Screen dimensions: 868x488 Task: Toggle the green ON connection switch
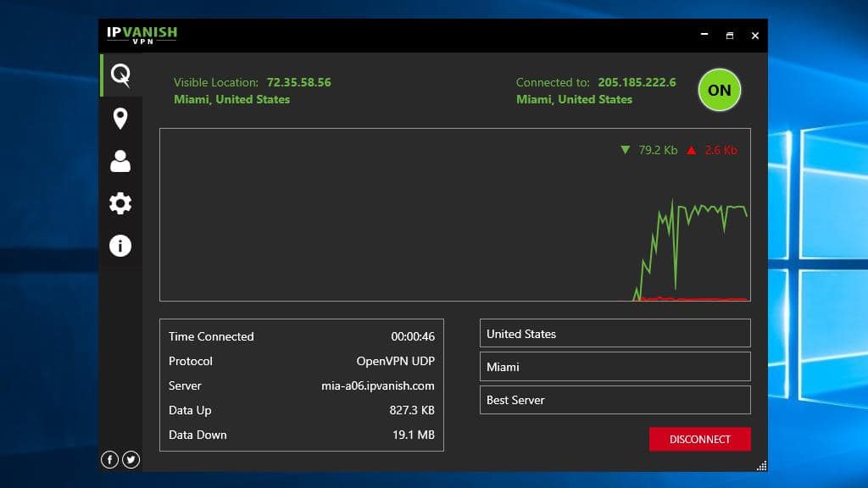[719, 90]
